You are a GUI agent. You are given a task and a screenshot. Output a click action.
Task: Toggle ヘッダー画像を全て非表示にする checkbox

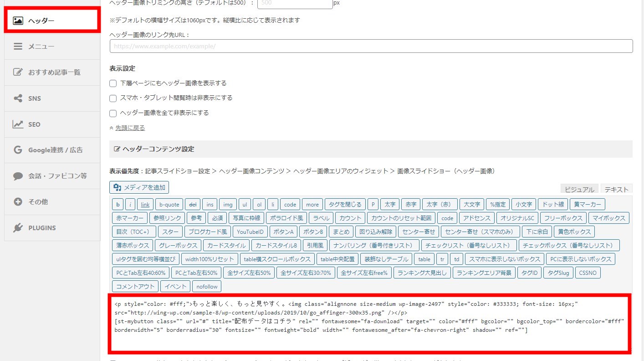click(x=113, y=113)
